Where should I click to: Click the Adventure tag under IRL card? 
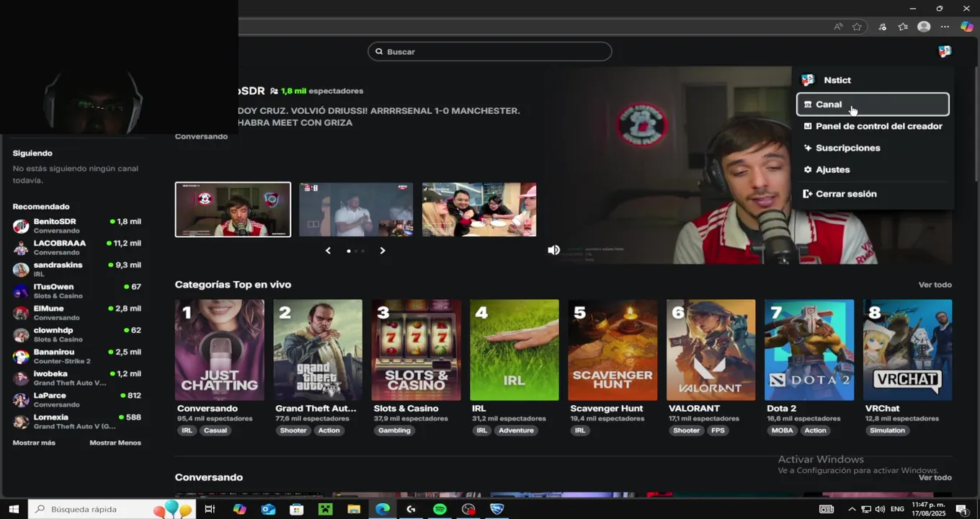[x=516, y=430]
